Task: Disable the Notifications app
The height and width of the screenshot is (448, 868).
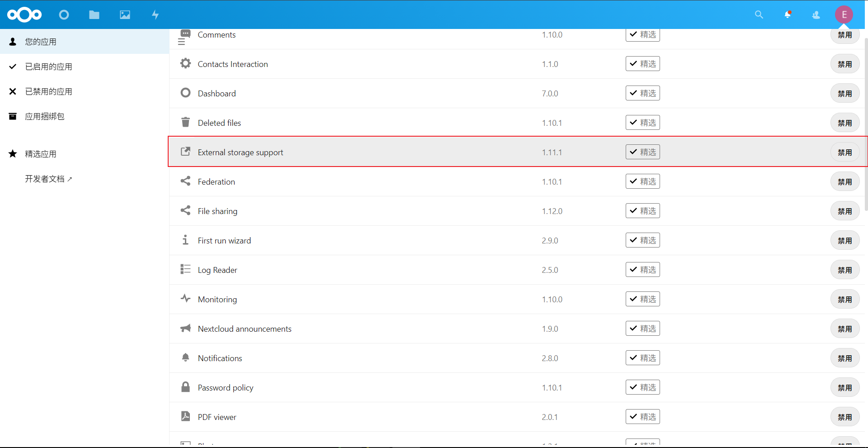Action: [x=844, y=358]
